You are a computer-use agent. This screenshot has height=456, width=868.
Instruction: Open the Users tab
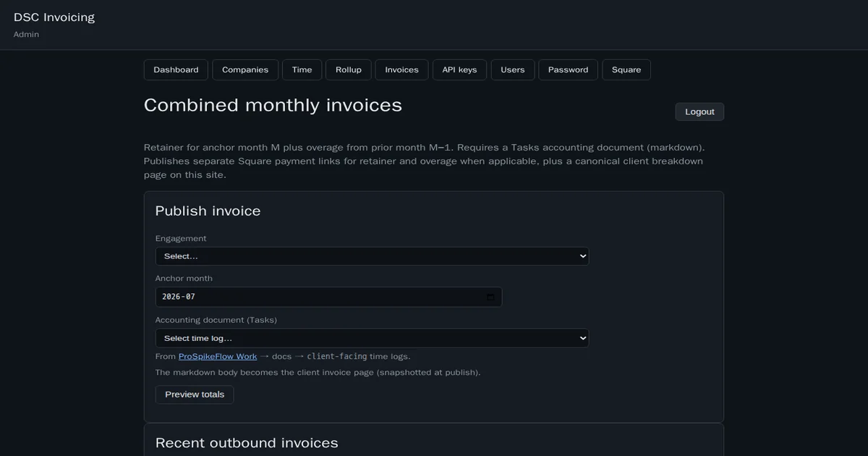point(513,69)
